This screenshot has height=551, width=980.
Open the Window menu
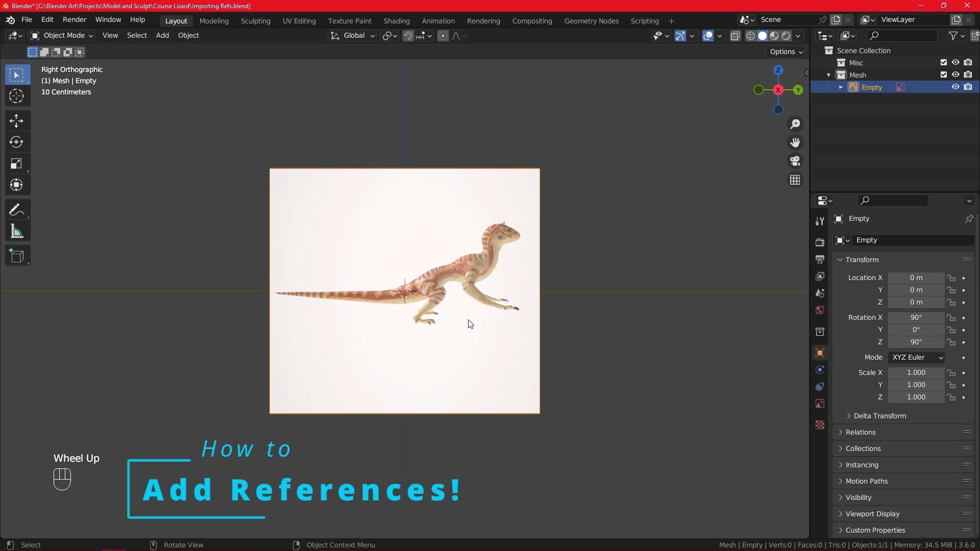108,19
